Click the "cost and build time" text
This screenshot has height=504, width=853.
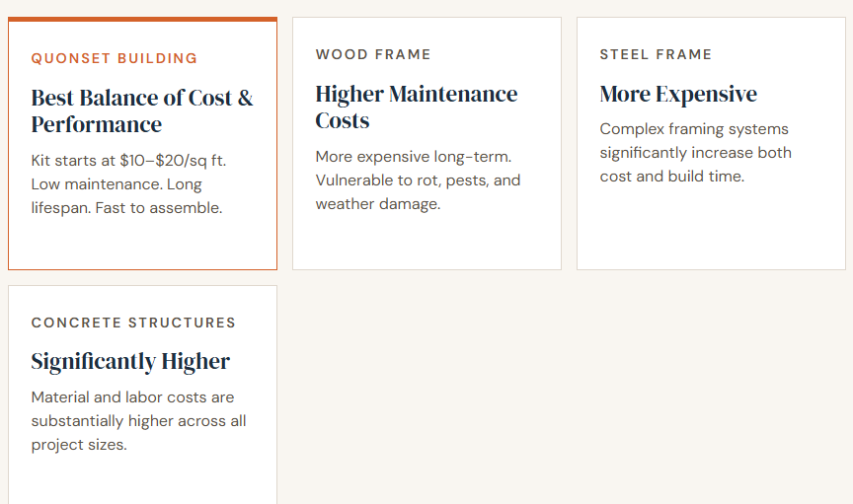pos(671,177)
